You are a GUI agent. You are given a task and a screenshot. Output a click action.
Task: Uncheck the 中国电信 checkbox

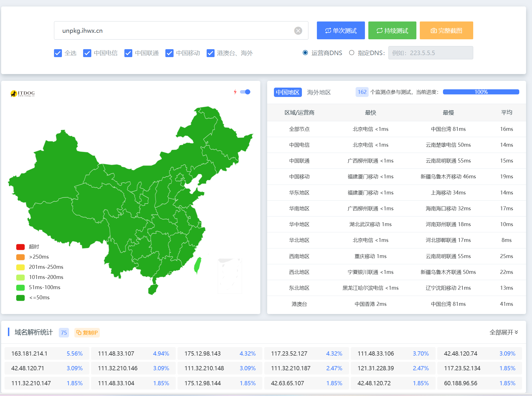pos(87,53)
